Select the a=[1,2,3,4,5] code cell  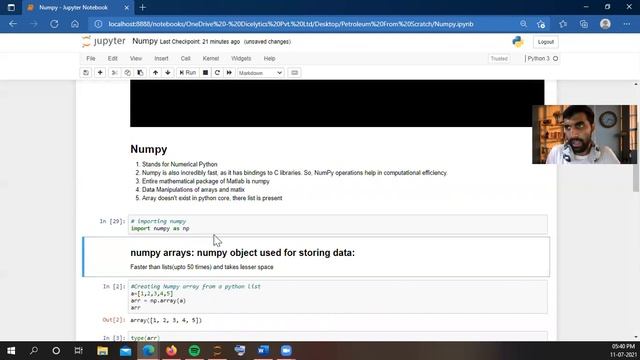pos(338,297)
